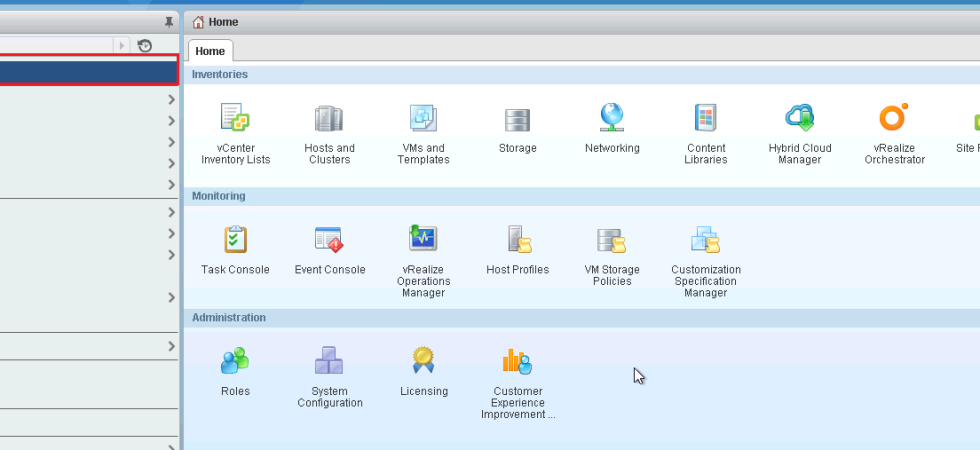Open the Event Console
The image size is (980, 450).
tap(329, 250)
